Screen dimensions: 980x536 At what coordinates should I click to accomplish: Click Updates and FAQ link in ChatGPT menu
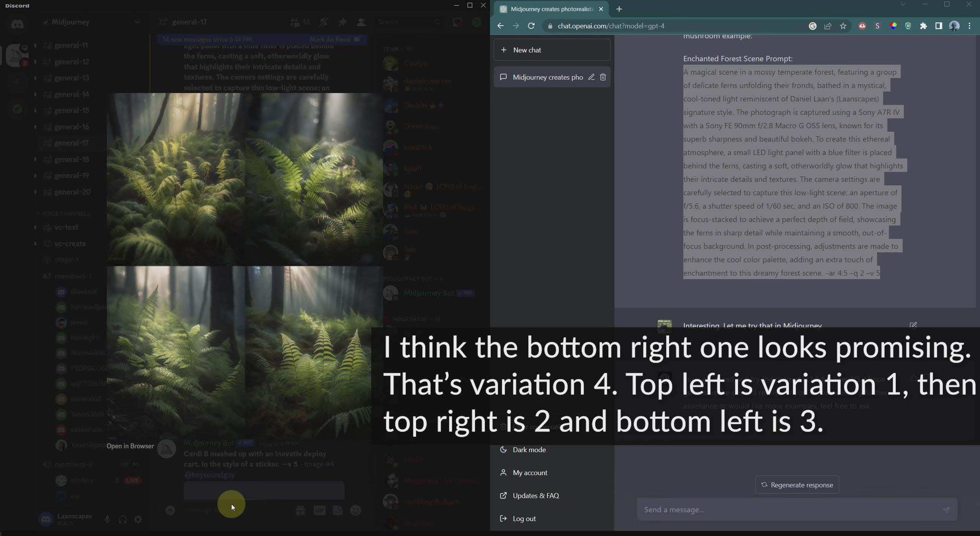535,495
